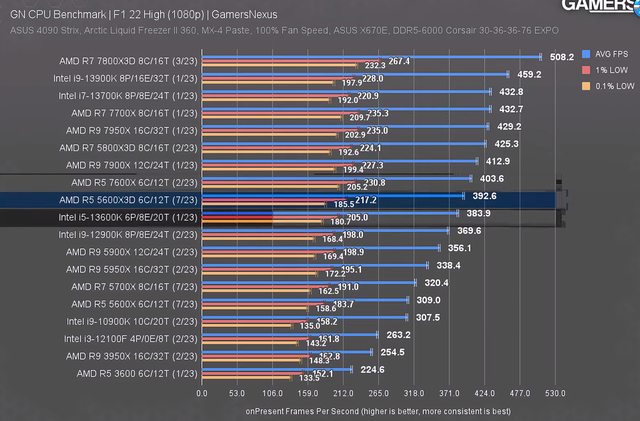Click the red 1% LOW legend swatch
The height and width of the screenshot is (421, 640).
point(584,71)
